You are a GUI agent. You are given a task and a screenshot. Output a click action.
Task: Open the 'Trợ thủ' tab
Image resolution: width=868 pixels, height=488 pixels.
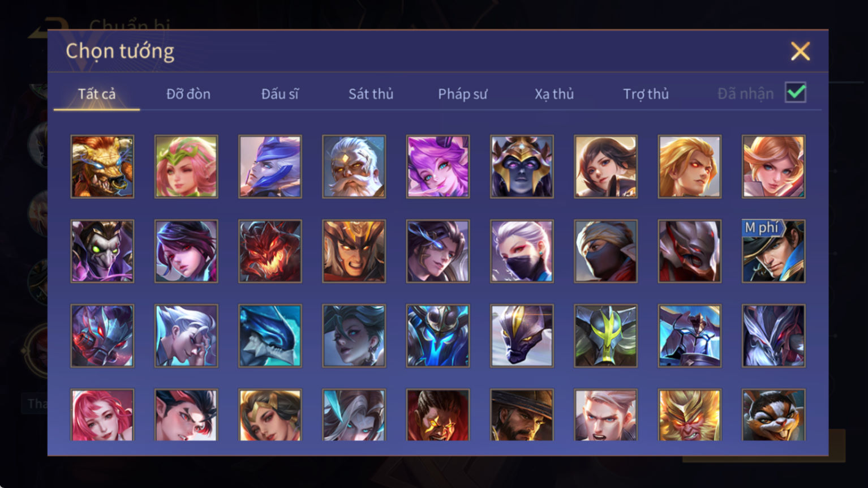click(x=646, y=94)
